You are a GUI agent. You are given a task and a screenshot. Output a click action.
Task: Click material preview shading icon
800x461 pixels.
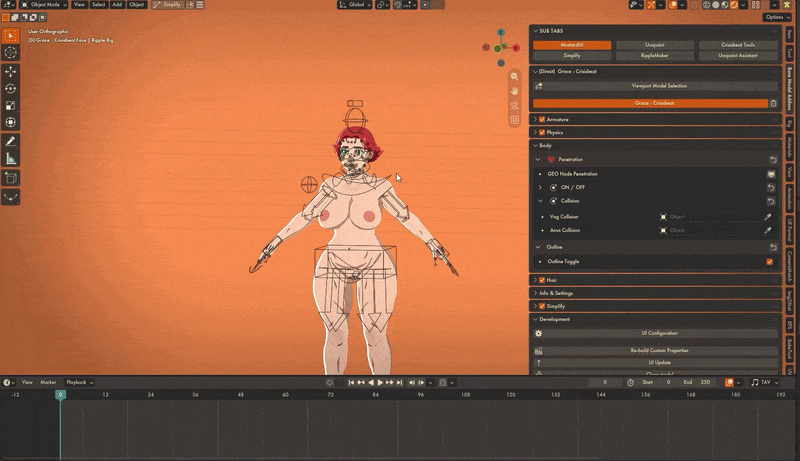pos(725,5)
